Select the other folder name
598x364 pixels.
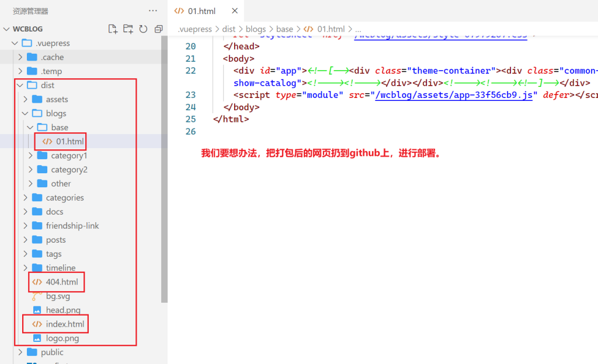(x=61, y=184)
